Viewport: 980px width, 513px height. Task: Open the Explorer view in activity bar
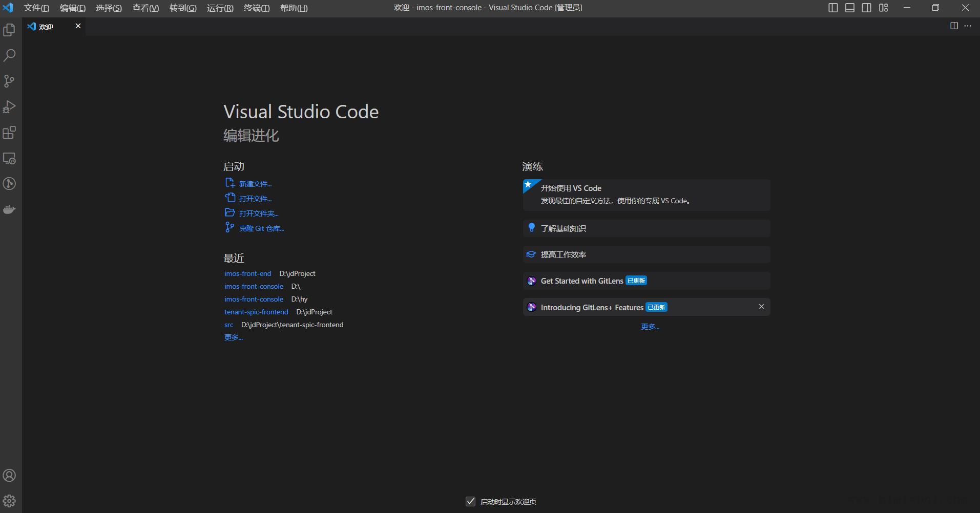pyautogui.click(x=9, y=30)
